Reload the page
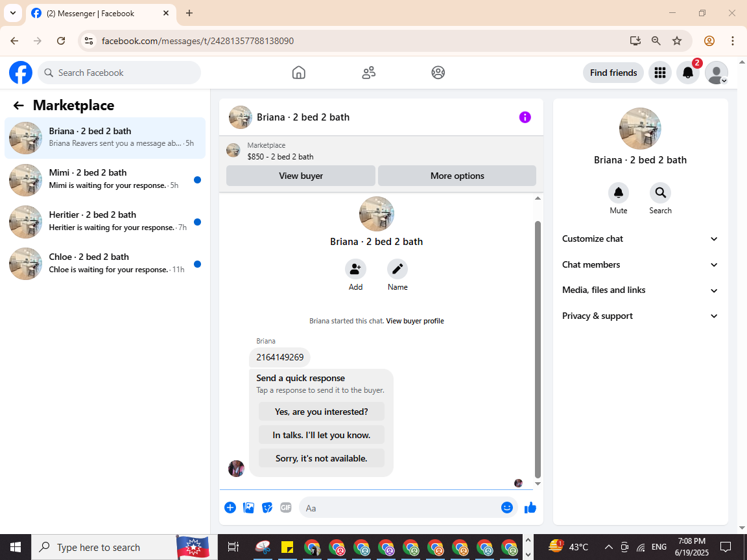The width and height of the screenshot is (747, 560). click(61, 41)
